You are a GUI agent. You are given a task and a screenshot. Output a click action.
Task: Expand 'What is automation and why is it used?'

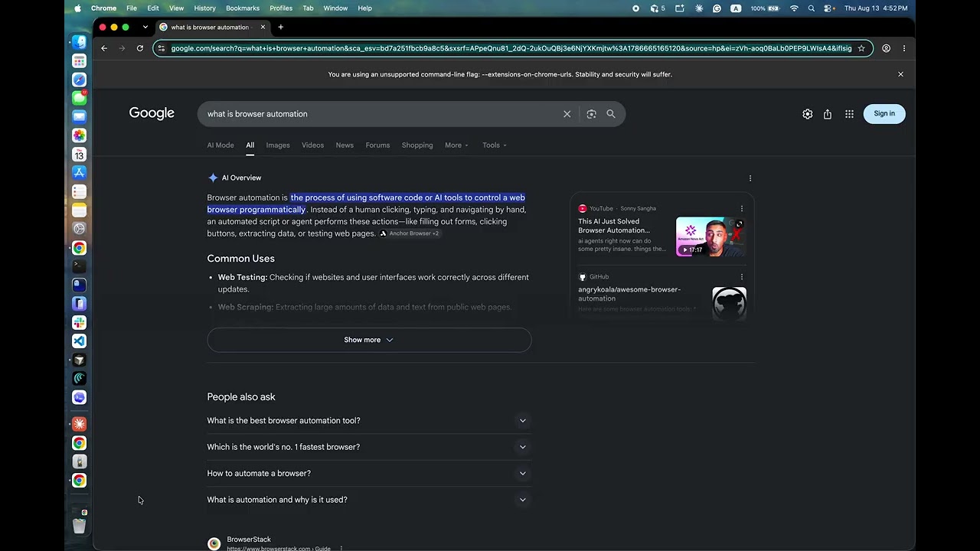[369, 500]
